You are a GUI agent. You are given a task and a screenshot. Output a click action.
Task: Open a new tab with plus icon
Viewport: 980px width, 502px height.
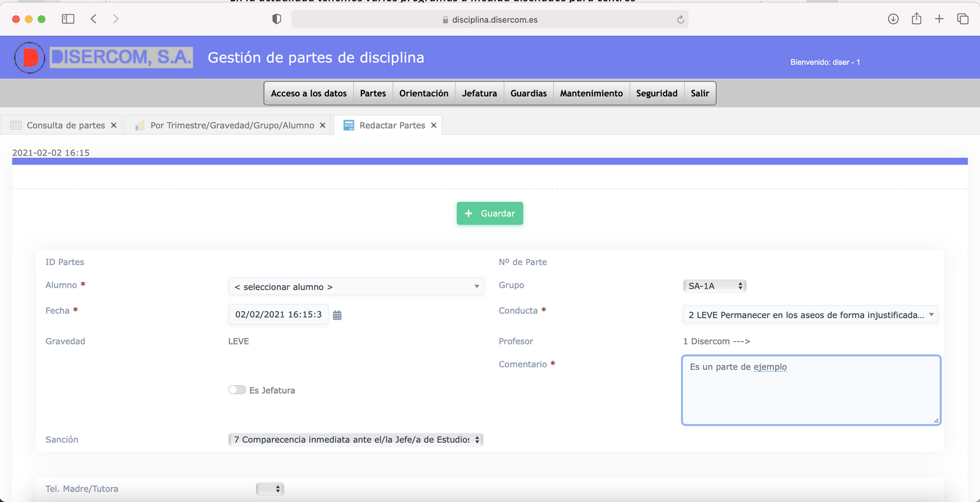coord(939,19)
